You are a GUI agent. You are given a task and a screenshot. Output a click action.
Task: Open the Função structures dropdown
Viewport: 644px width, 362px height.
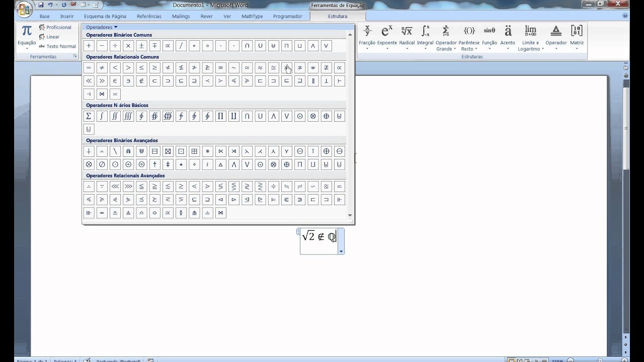(490, 37)
